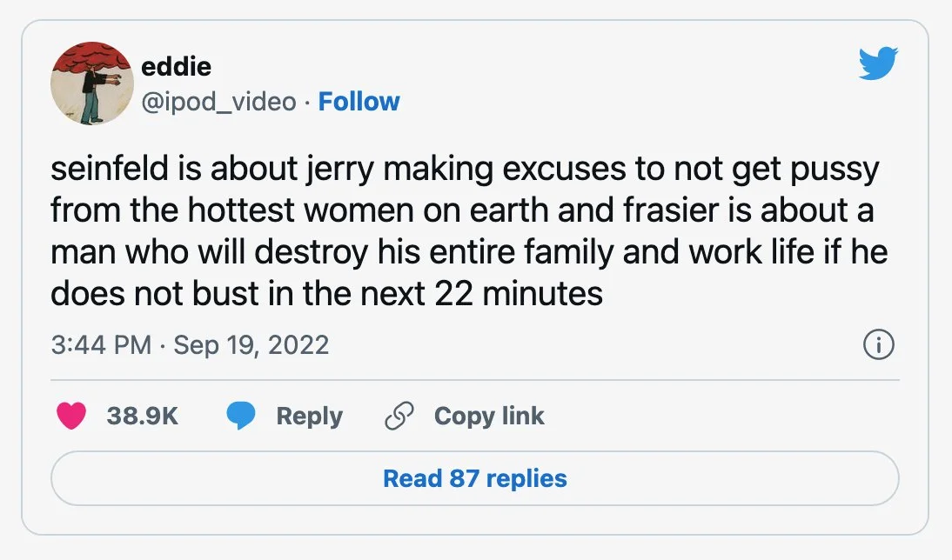Image resolution: width=952 pixels, height=560 pixels.
Task: Open the @ipod_video handle link
Action: tap(218, 102)
